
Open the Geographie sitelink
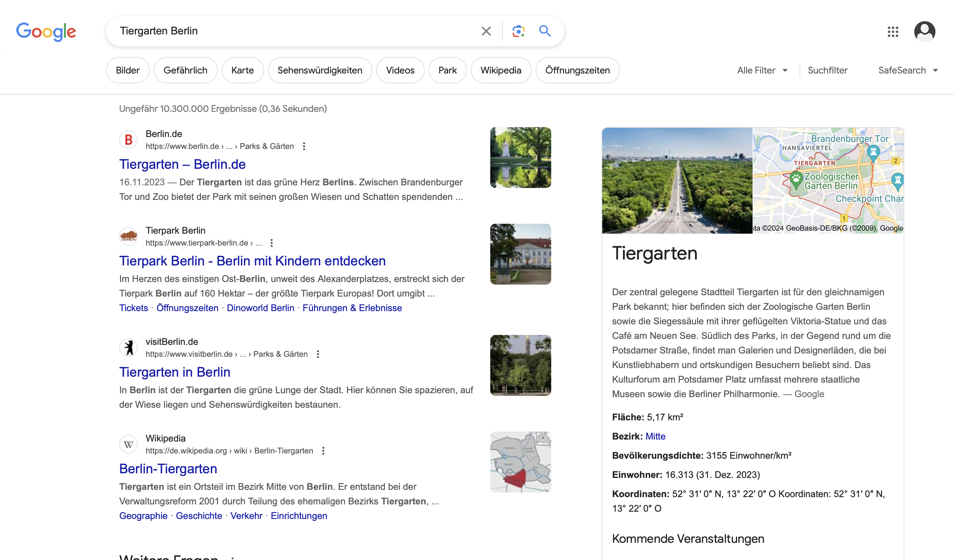coord(143,516)
